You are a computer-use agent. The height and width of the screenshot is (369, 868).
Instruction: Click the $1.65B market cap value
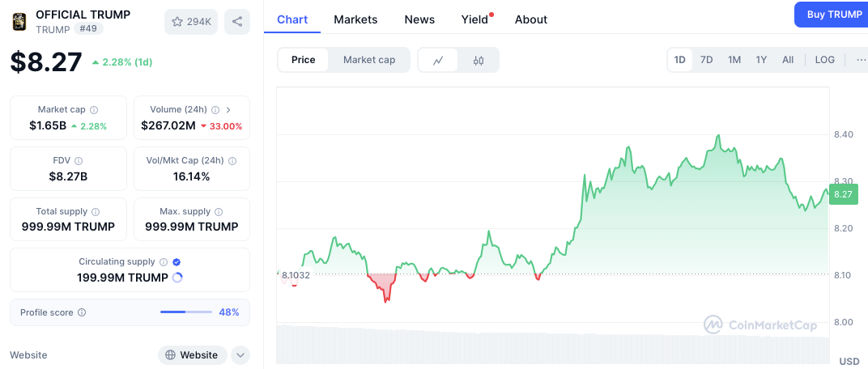[x=48, y=125]
